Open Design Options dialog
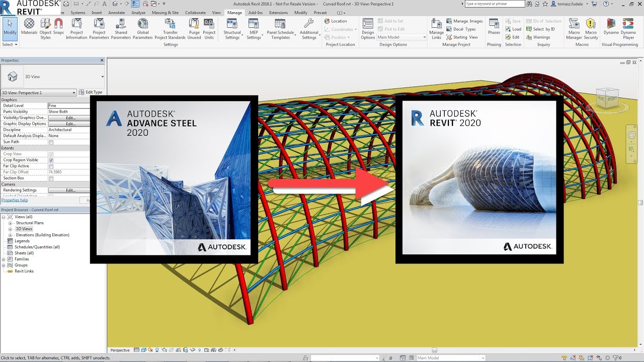This screenshot has height=362, width=644. click(368, 29)
